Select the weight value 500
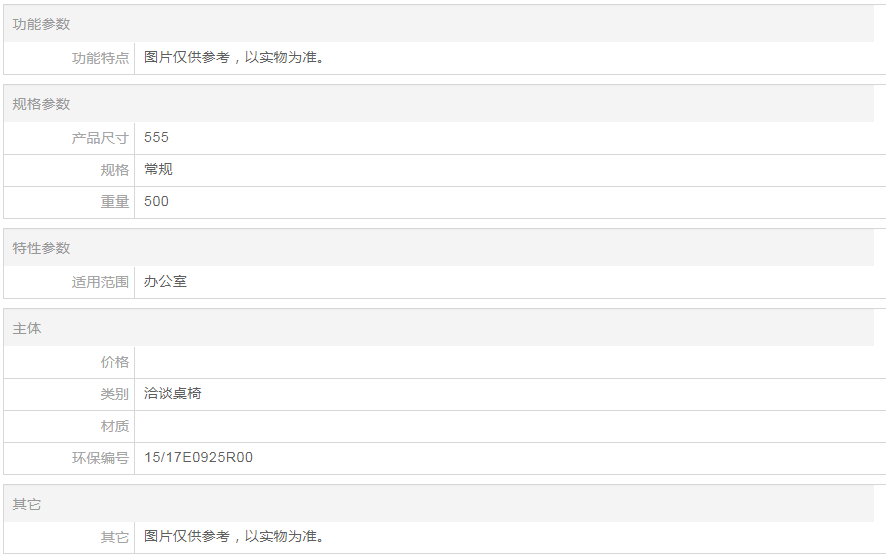The height and width of the screenshot is (556, 889). point(156,202)
